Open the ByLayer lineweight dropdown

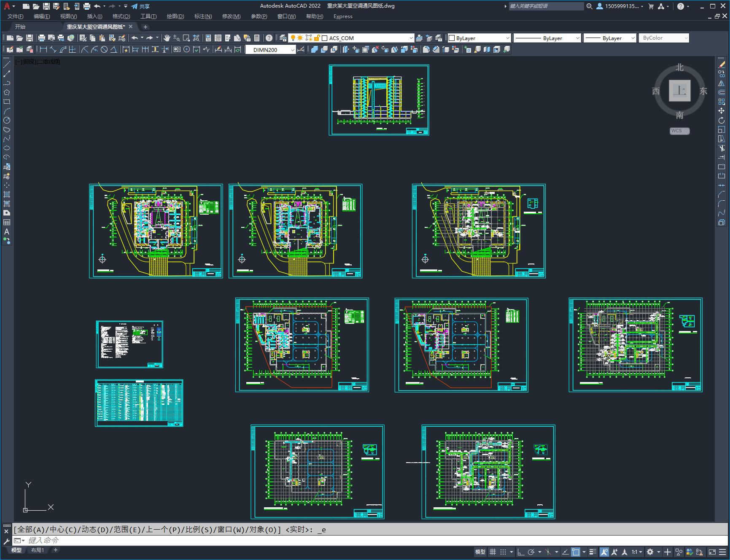click(610, 38)
